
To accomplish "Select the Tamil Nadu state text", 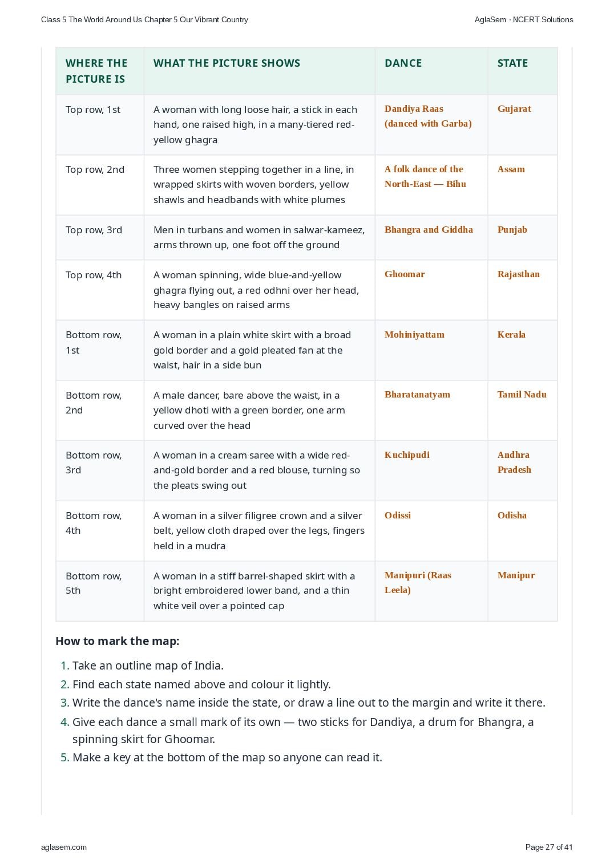I will (x=522, y=394).
